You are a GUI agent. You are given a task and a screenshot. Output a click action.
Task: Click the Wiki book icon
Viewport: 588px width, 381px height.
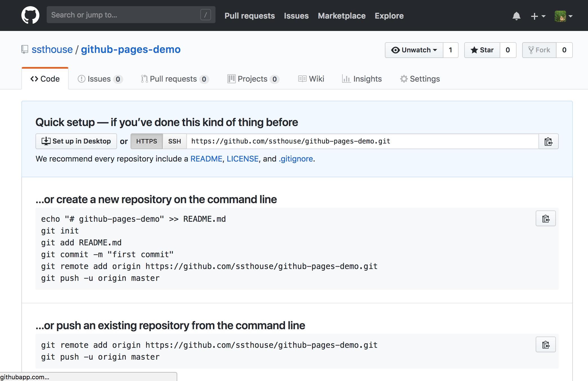click(302, 79)
